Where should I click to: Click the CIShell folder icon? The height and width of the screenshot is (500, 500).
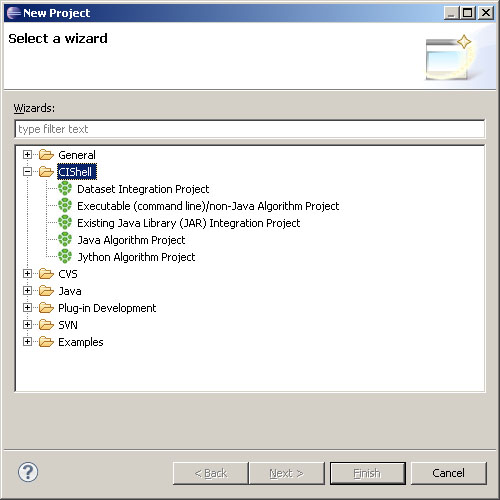tap(46, 172)
